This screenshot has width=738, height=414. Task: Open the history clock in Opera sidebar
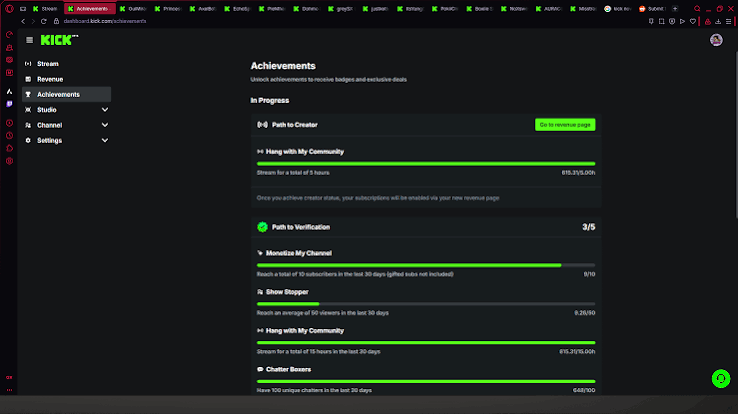pyautogui.click(x=9, y=135)
